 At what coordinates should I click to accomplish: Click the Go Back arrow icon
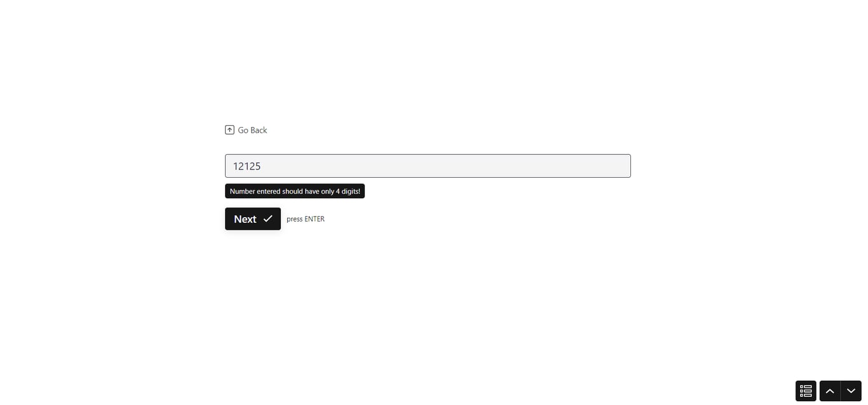point(229,129)
